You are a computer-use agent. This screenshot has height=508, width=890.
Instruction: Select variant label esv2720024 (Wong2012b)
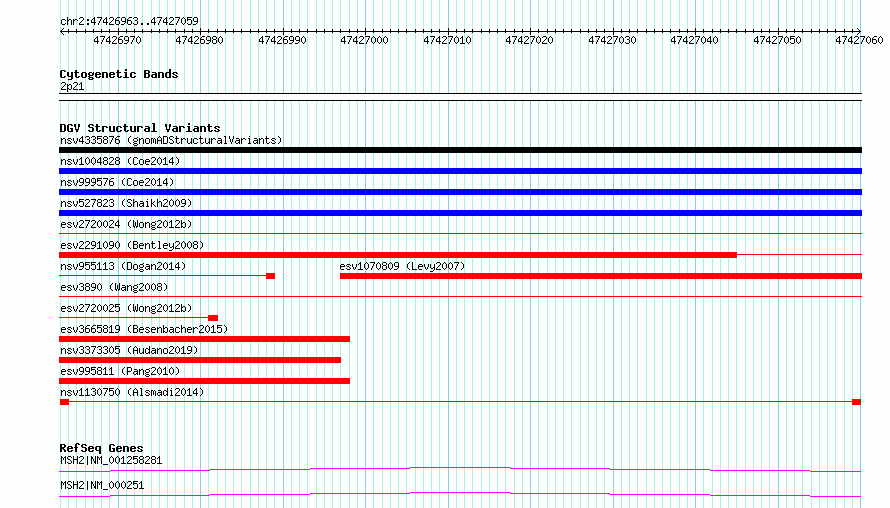[126, 224]
